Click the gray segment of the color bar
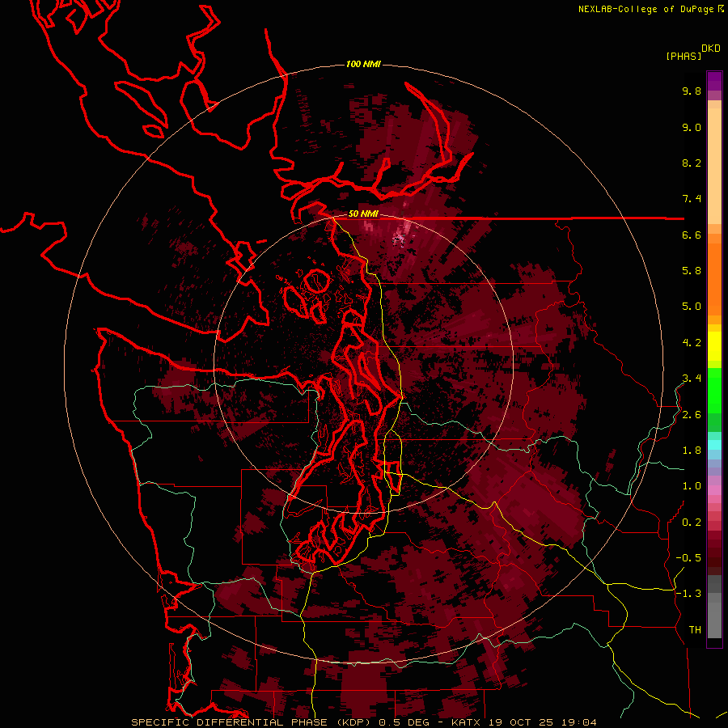 click(714, 607)
